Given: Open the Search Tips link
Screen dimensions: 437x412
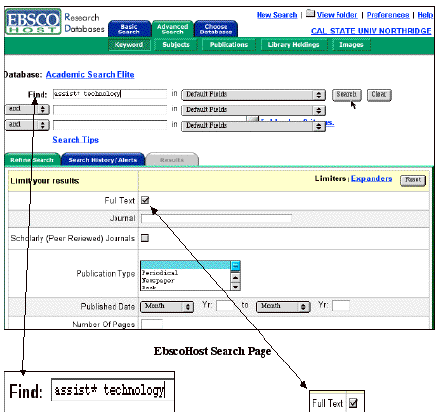Looking at the screenshot, I should coord(76,140).
